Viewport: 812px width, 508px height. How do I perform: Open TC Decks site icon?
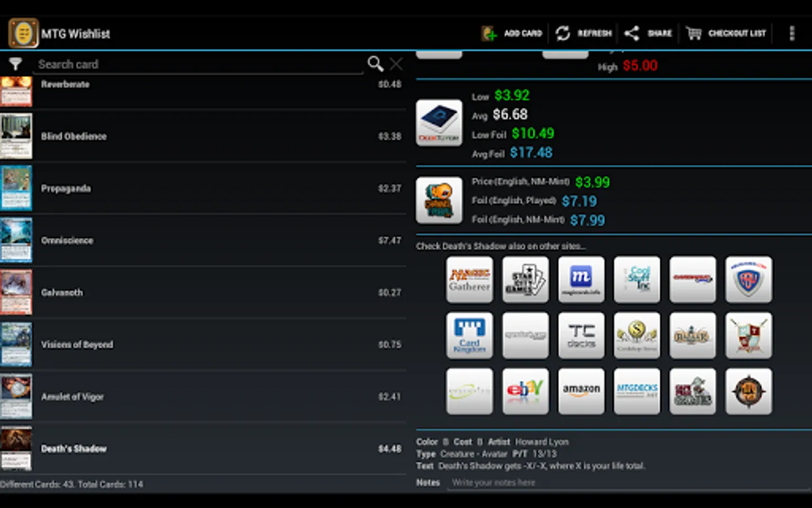(581, 336)
